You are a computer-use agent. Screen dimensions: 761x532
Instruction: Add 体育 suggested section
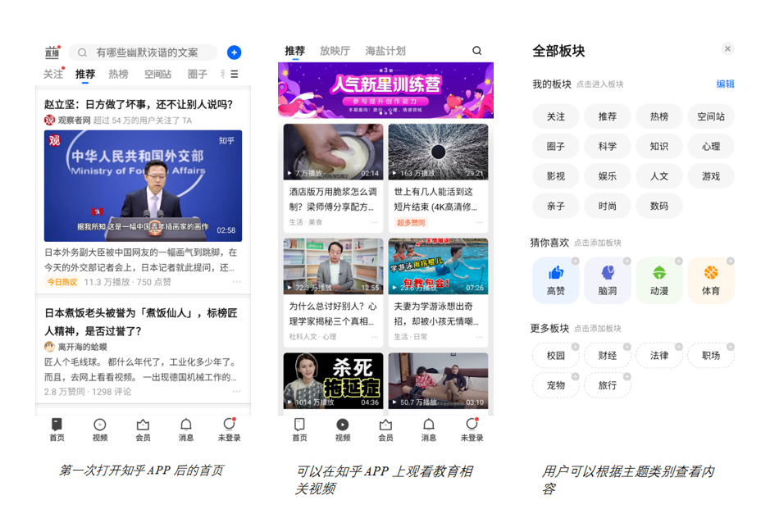[x=711, y=281]
